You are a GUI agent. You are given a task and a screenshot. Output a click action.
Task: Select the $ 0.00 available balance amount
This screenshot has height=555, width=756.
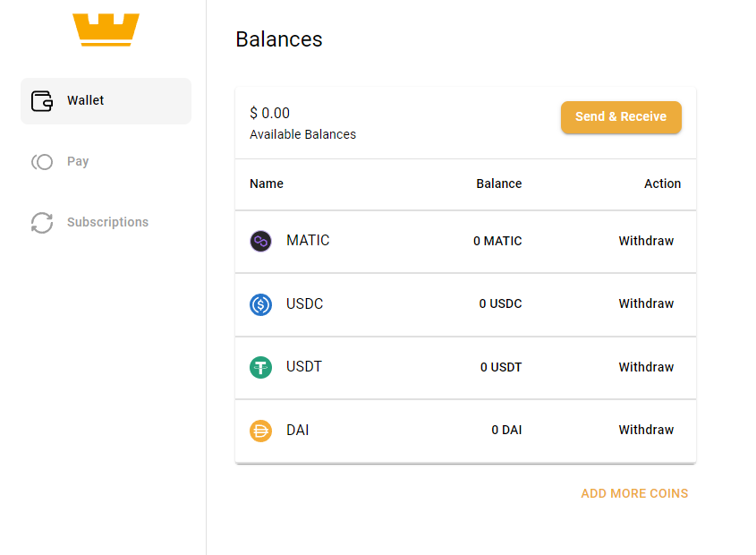click(x=270, y=114)
